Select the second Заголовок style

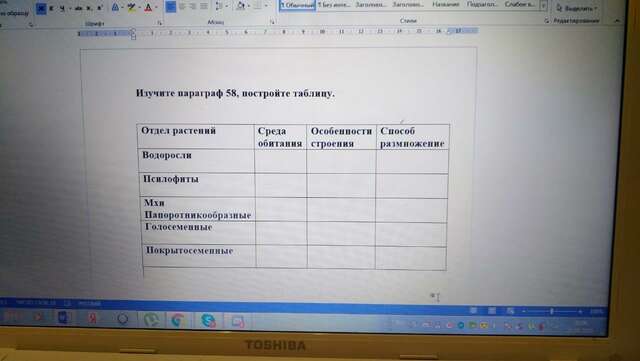click(408, 4)
